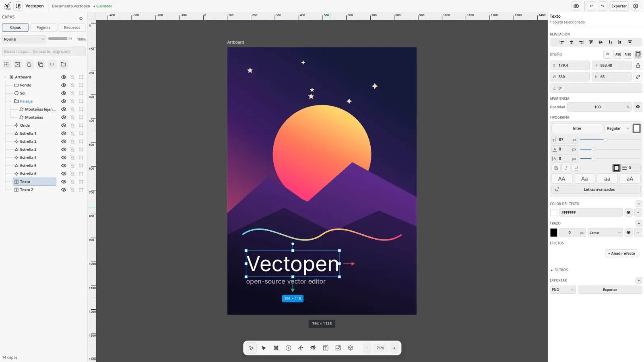Click the delete layer trash icon
Image resolution: width=644 pixels, height=362 pixels.
[x=29, y=64]
